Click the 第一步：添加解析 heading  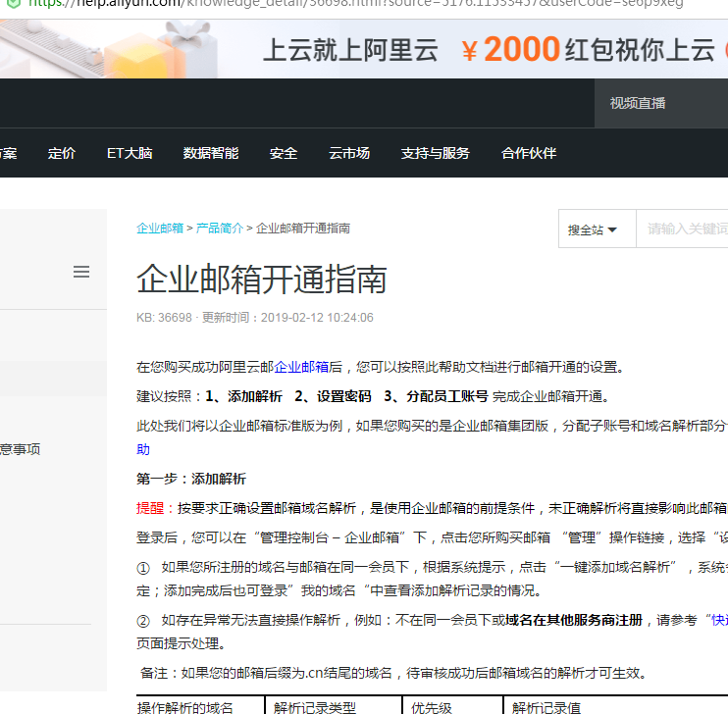pos(191,479)
